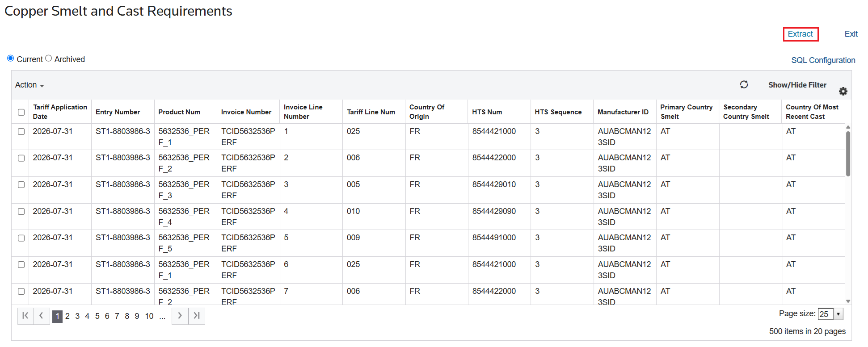Select the Archived radio button
Viewport: 868px width, 347px height.
[x=49, y=59]
